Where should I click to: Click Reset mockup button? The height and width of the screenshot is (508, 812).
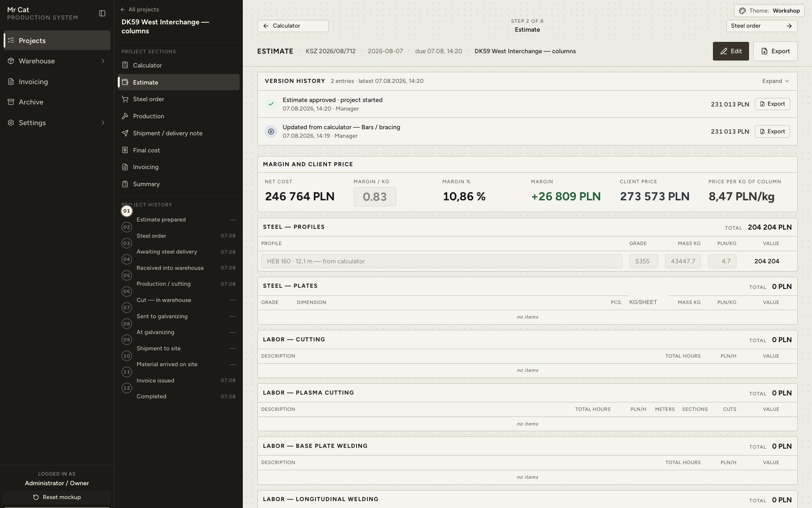click(57, 497)
